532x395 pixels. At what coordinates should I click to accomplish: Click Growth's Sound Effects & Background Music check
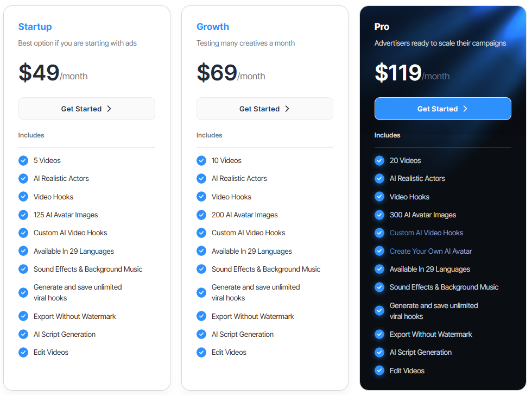(201, 269)
